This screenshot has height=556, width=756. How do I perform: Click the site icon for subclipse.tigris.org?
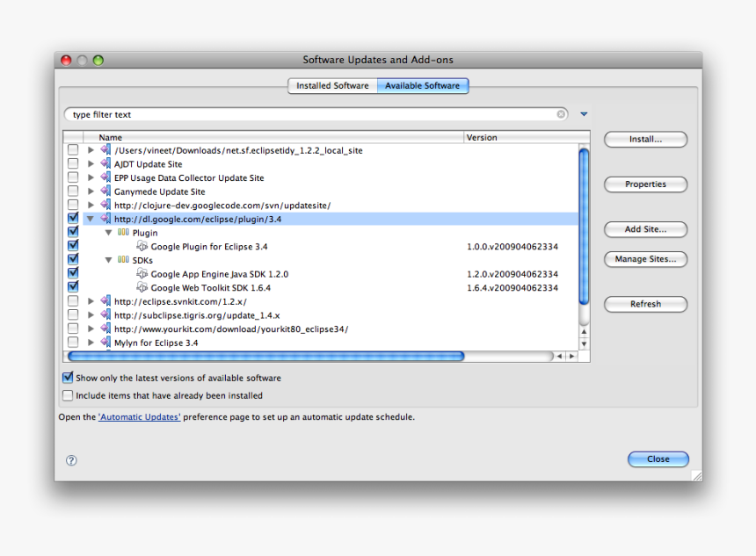(105, 314)
